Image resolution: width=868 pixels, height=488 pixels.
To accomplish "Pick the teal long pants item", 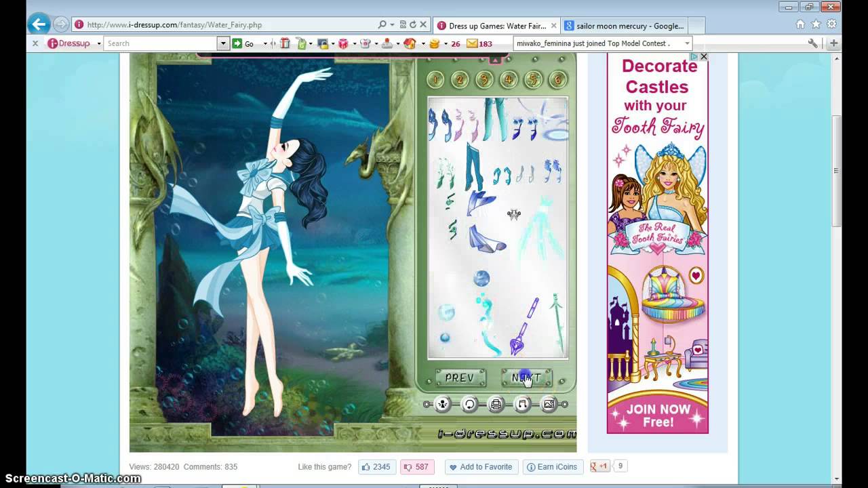I will pos(475,167).
